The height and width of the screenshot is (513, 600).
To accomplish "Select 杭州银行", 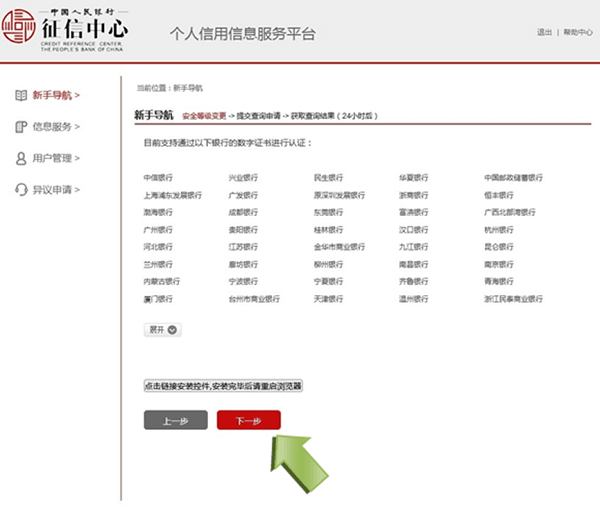I will tap(499, 230).
